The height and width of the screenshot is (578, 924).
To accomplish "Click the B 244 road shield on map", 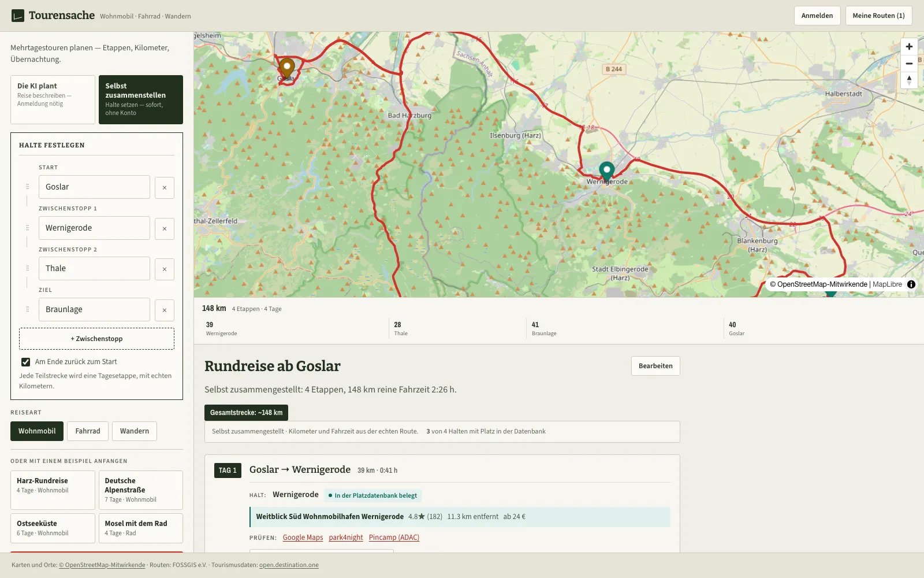I will click(x=614, y=69).
